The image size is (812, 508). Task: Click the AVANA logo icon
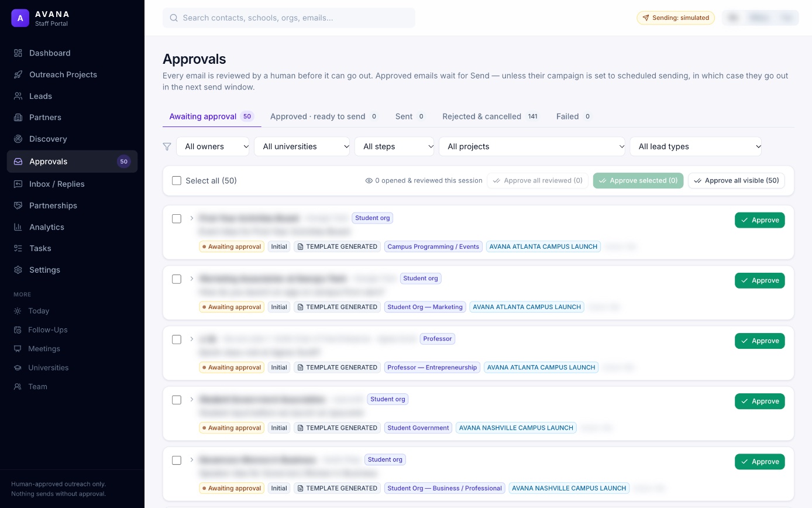coord(20,18)
